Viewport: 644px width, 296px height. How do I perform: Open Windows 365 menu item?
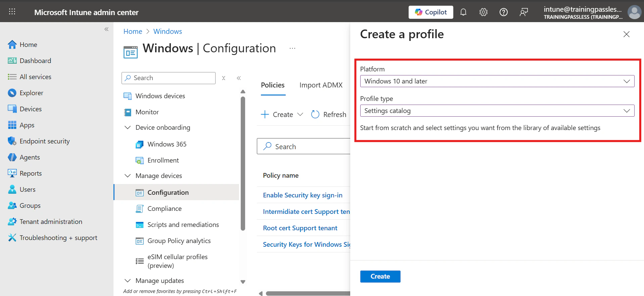coord(167,144)
